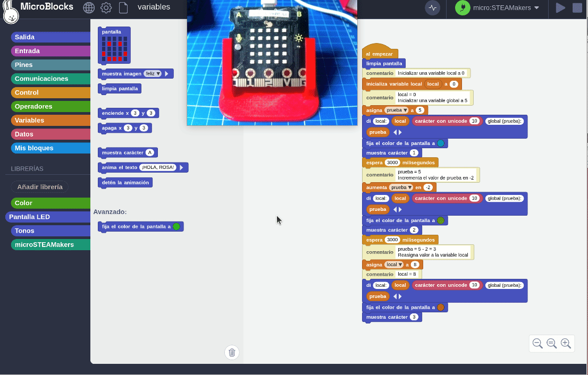This screenshot has height=375, width=588.
Task: Select the Salida category
Action: (x=51, y=37)
